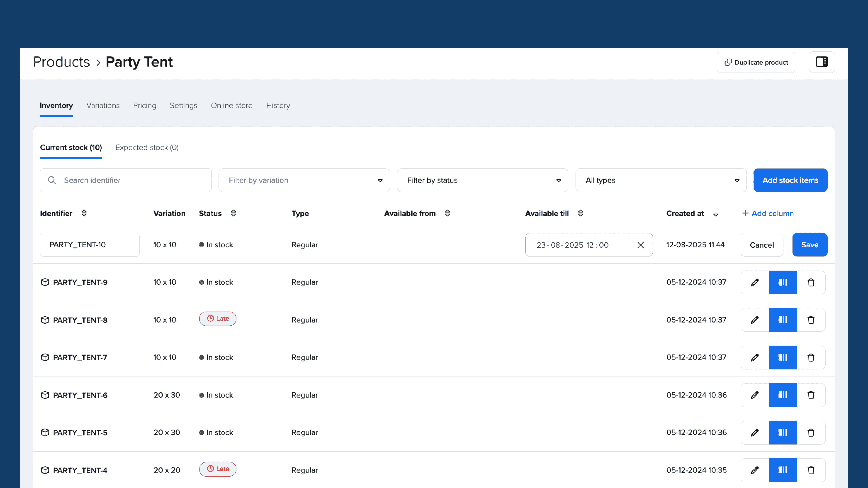
Task: Clear the availability date with the X icon
Action: pyautogui.click(x=641, y=245)
